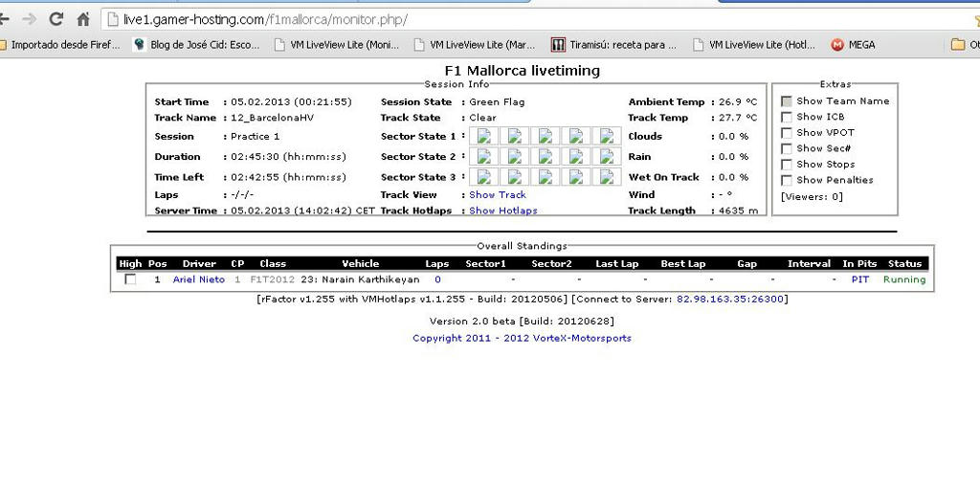Open 'VM LiveView Lite (Moni...' bookmark
980x490 pixels.
point(338,45)
